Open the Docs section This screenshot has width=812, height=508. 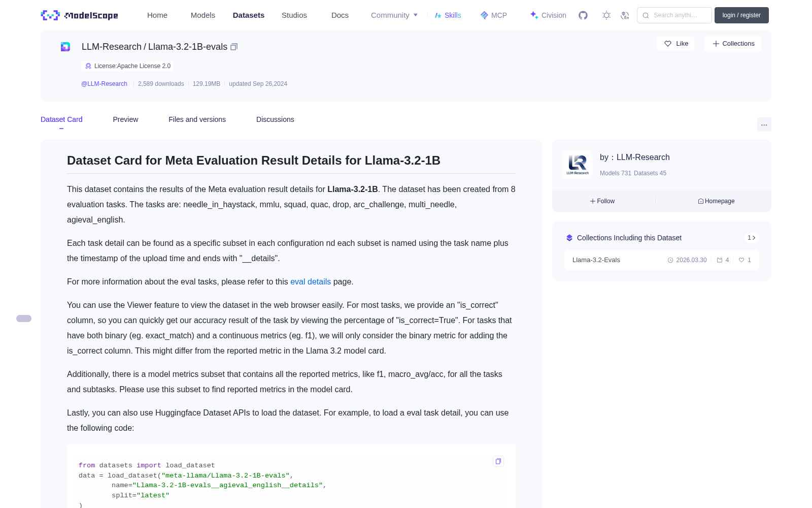[x=340, y=15]
